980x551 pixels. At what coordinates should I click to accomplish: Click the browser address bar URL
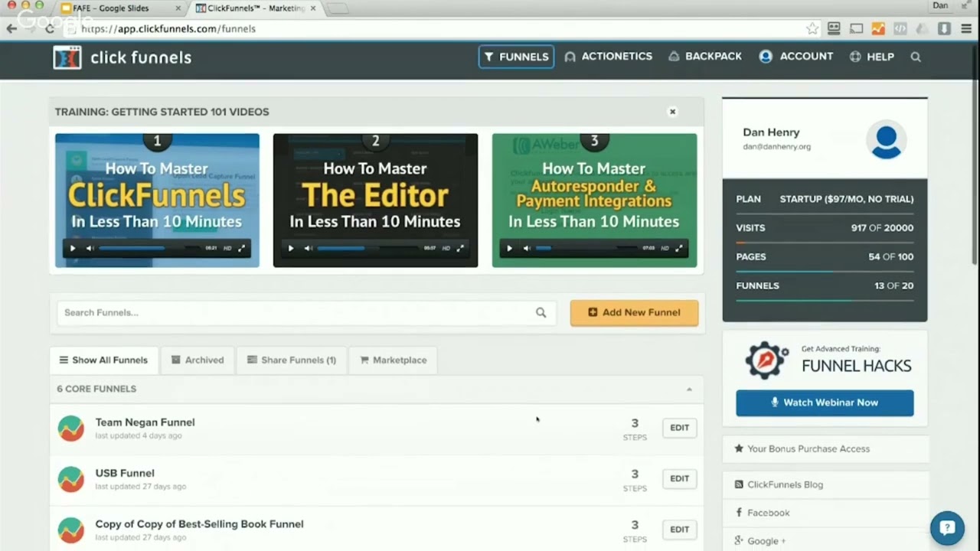point(168,28)
